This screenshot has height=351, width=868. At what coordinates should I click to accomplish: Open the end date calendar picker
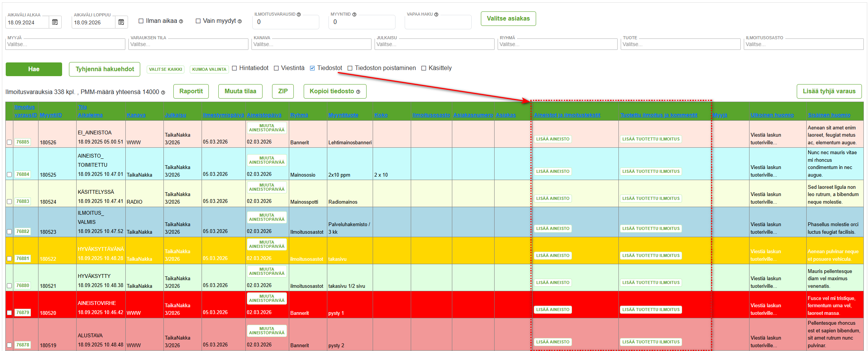coord(121,22)
